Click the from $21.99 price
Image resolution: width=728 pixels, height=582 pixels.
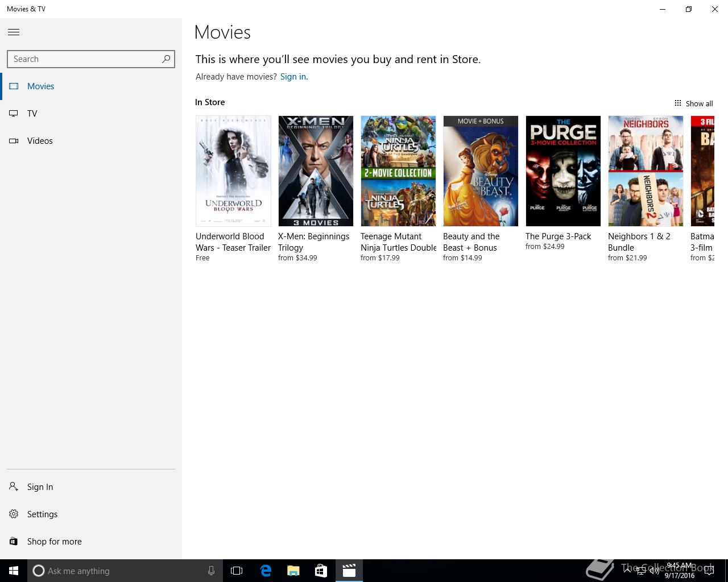[x=627, y=258]
